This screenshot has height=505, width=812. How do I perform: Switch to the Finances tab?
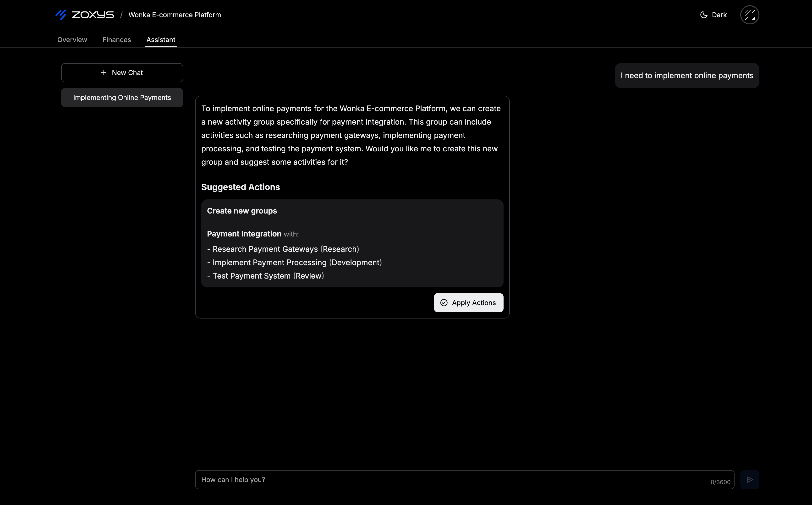[x=116, y=40]
